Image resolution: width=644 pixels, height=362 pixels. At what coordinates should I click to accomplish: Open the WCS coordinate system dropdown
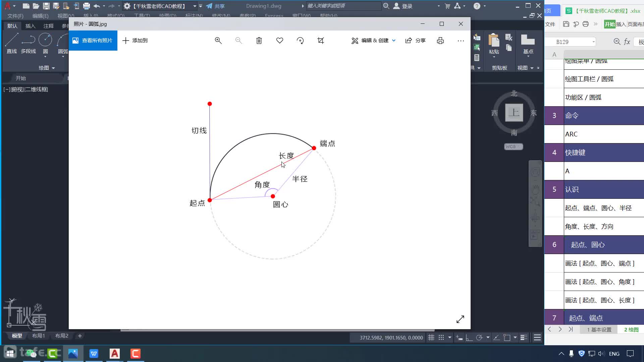[513, 146]
